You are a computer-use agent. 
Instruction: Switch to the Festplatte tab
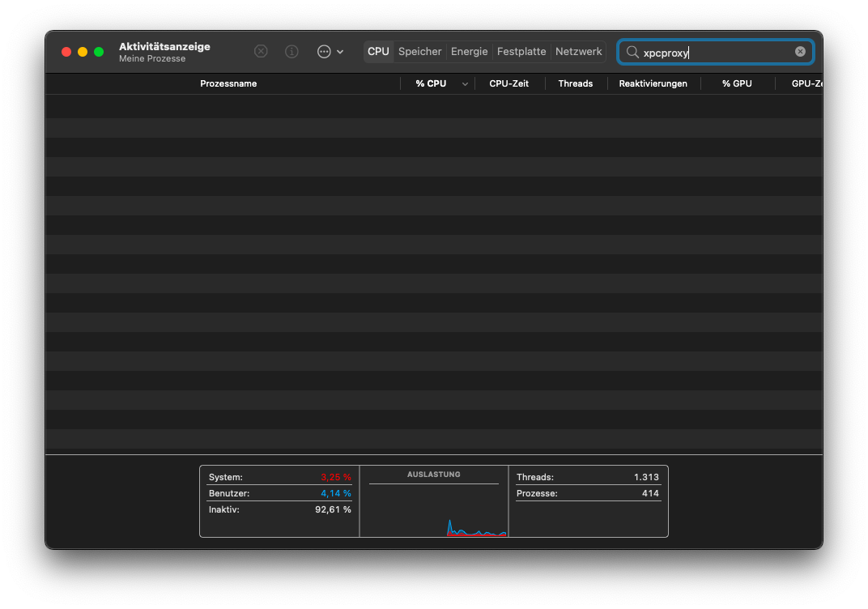tap(521, 52)
